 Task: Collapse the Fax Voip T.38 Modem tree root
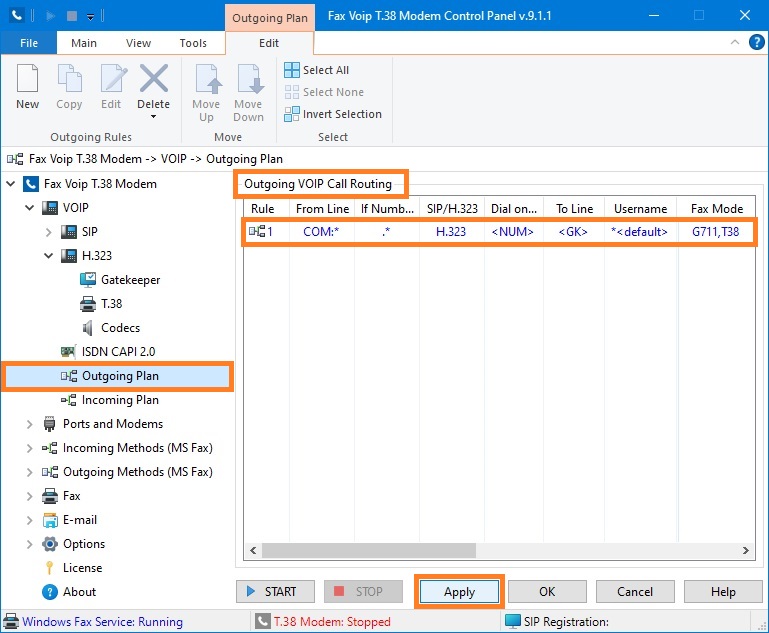(10, 184)
